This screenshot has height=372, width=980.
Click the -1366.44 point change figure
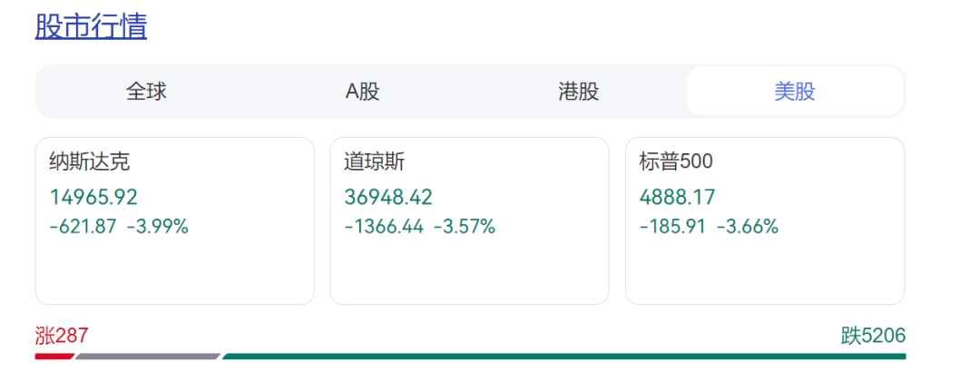(384, 227)
